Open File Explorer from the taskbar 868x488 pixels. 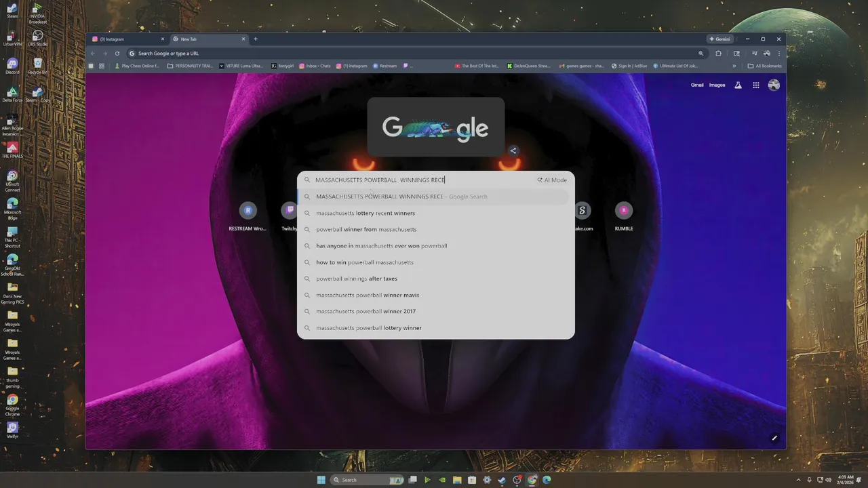point(457,480)
